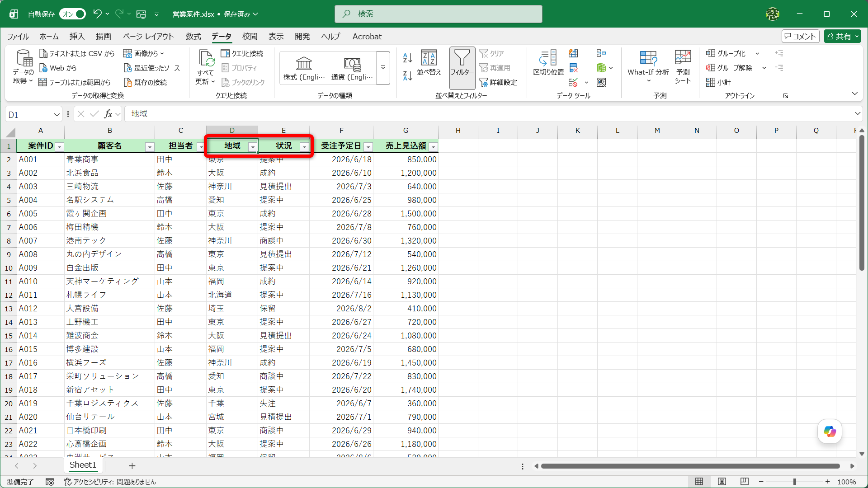Sort descending with the Z-A icon
The height and width of the screenshot is (488, 868).
(407, 76)
